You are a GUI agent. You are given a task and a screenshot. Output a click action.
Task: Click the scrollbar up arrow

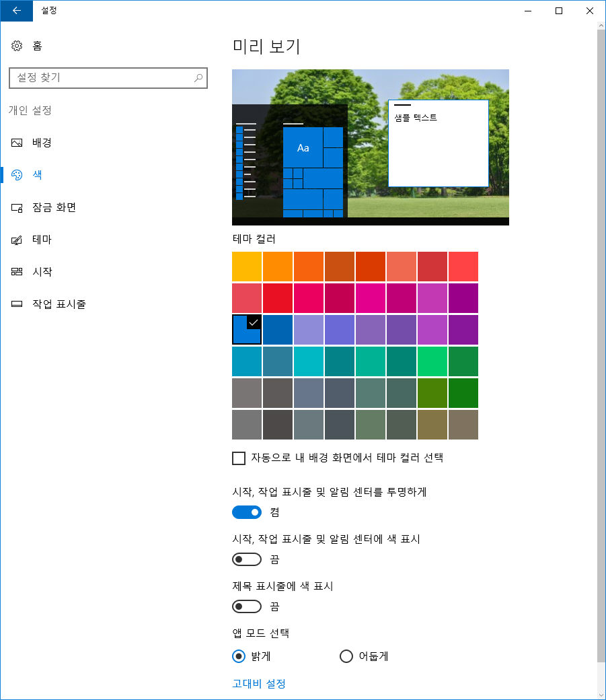point(601,26)
